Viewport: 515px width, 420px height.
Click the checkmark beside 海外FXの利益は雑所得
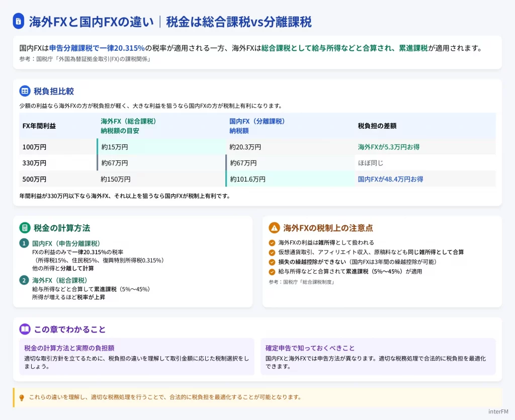coord(272,242)
